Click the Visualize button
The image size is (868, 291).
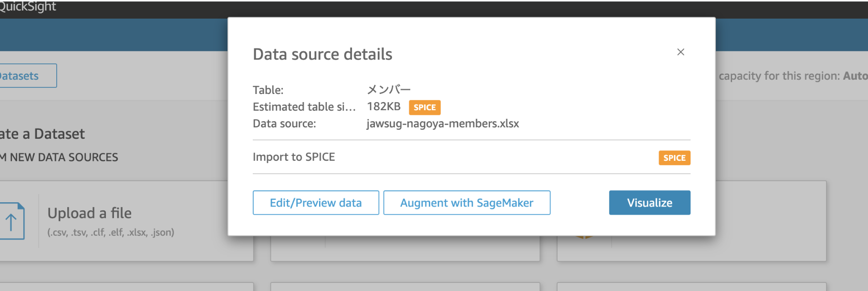coord(649,203)
